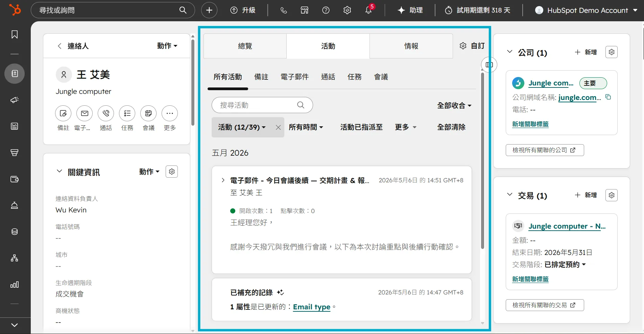Open the 更多 filters dropdown
The image size is (644, 334).
pos(406,127)
